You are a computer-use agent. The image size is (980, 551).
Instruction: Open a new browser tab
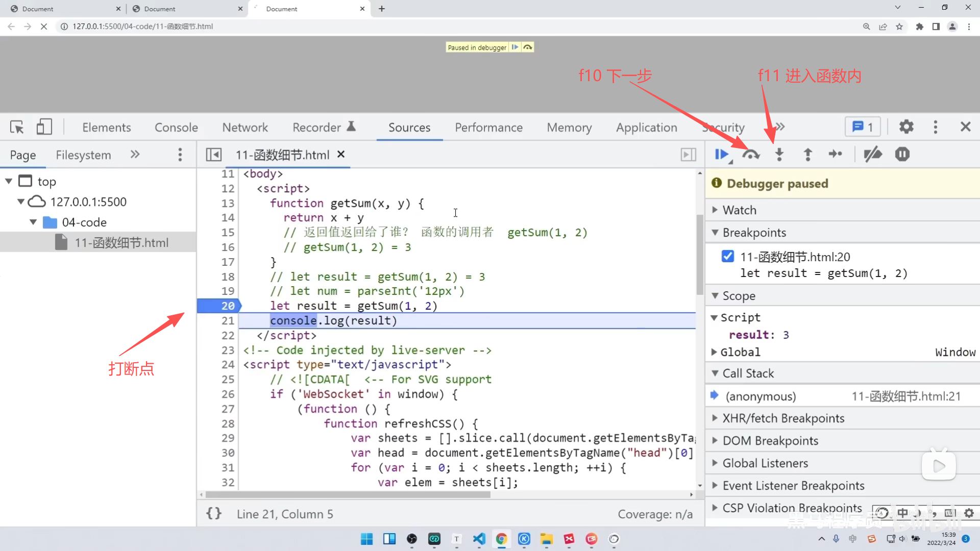point(382,9)
